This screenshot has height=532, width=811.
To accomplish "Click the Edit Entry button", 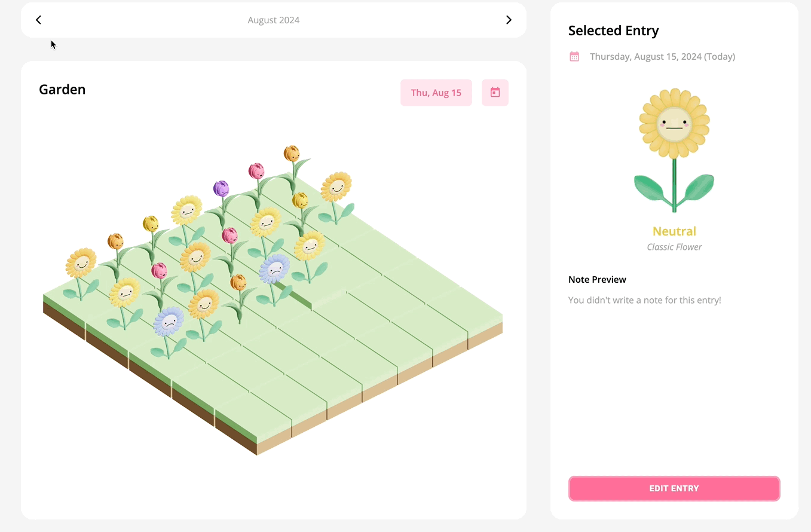I will click(674, 488).
